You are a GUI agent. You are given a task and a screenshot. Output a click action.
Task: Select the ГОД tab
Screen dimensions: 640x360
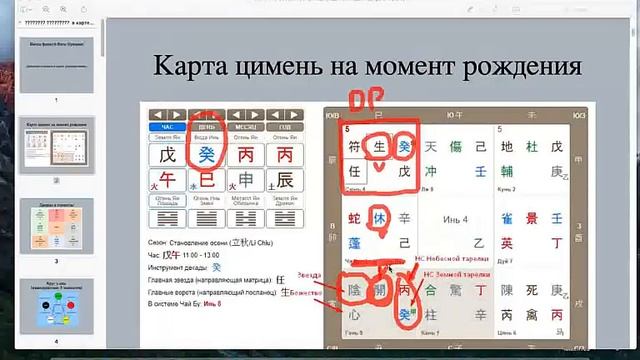tap(285, 127)
